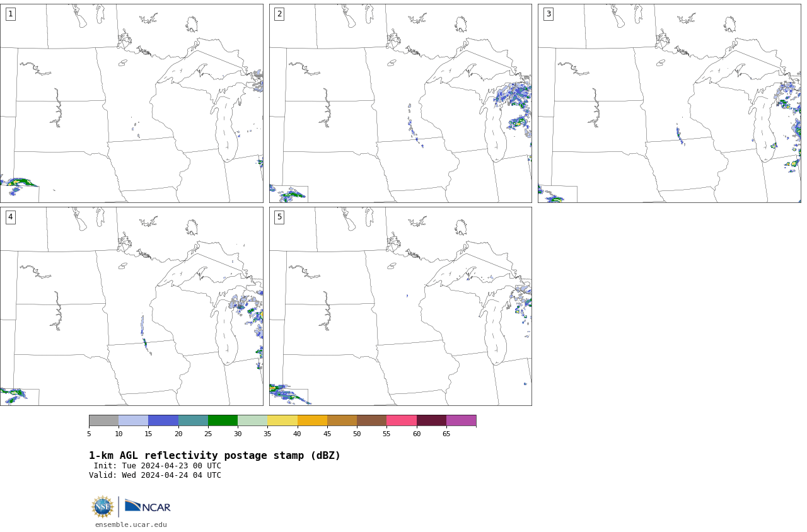
Task: Click the colorbar tick label 50
Action: (357, 434)
